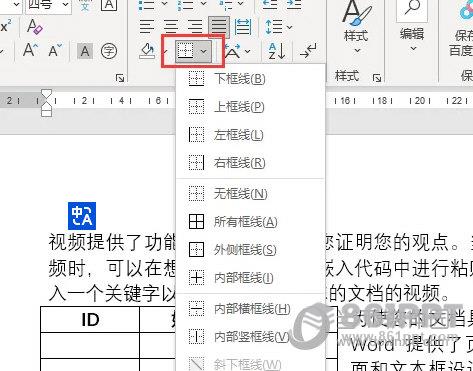Toggle the character shading A icon
The width and height of the screenshot is (473, 371).
coord(85,51)
